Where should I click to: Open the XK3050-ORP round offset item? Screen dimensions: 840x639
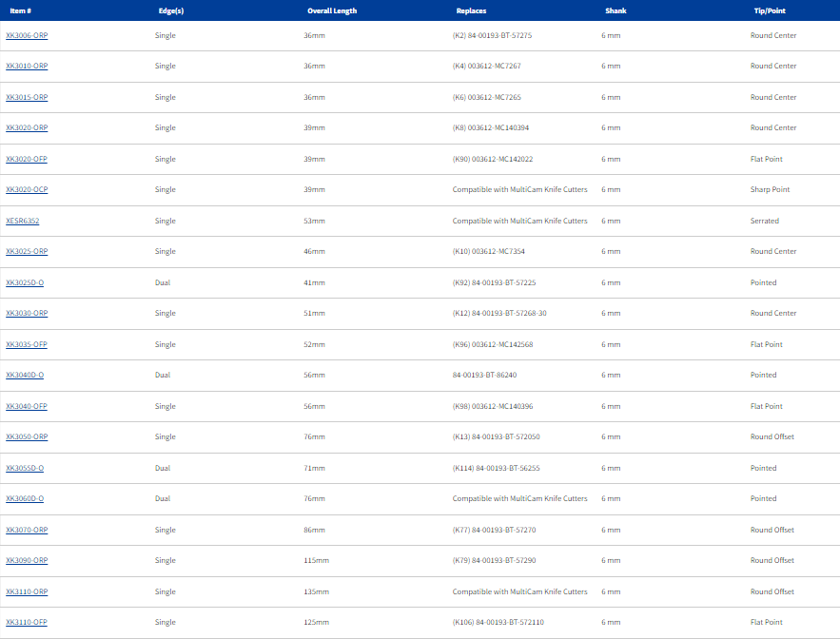pos(27,437)
